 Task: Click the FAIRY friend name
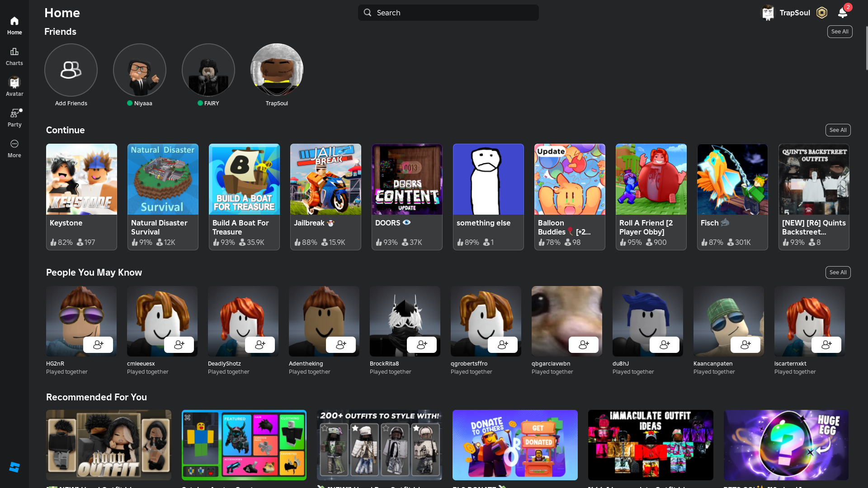pyautogui.click(x=212, y=103)
